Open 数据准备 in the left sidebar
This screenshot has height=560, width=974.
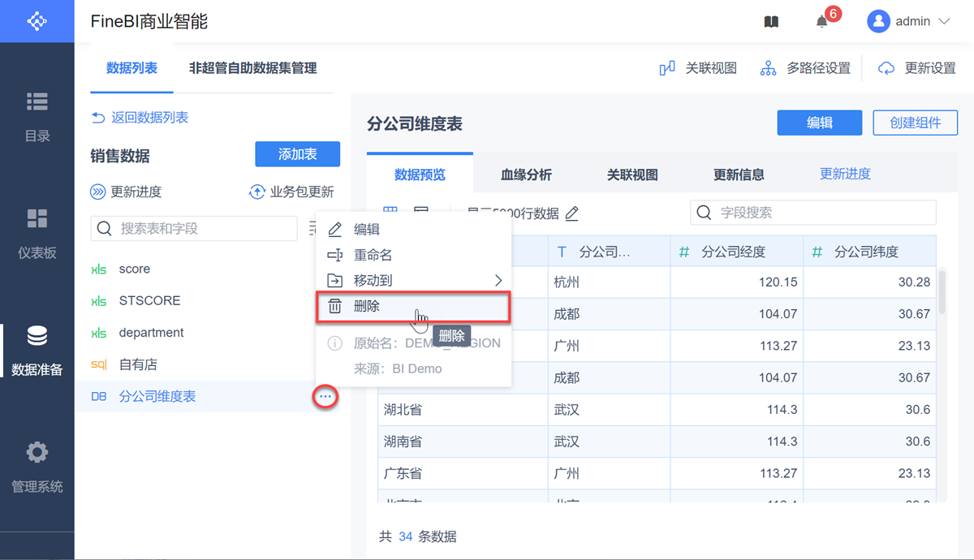click(x=37, y=351)
